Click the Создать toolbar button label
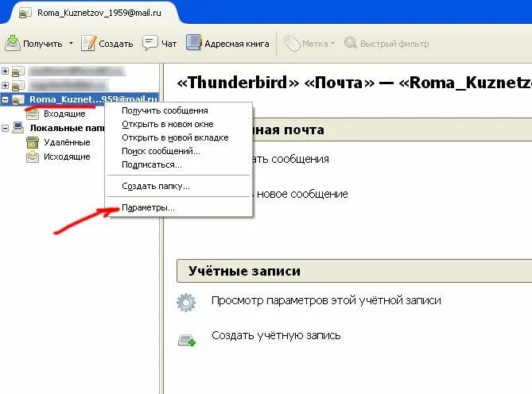 coord(115,44)
